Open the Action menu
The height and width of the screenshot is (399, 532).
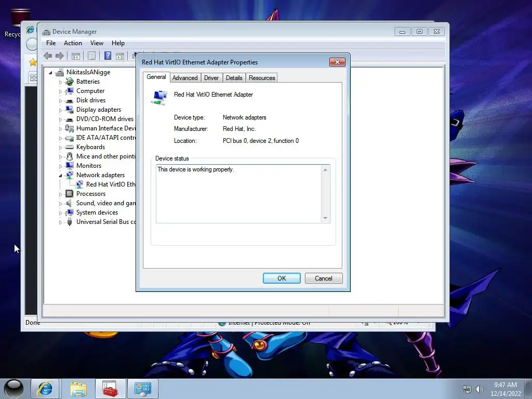73,43
